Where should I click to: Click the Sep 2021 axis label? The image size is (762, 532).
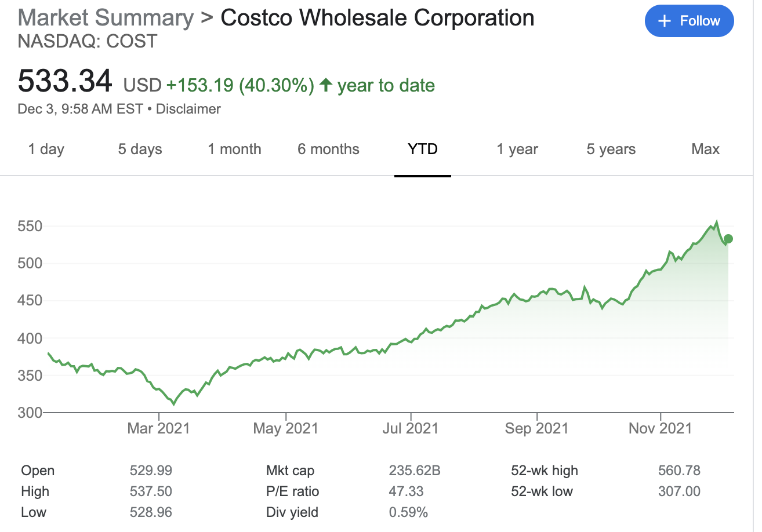tap(537, 429)
